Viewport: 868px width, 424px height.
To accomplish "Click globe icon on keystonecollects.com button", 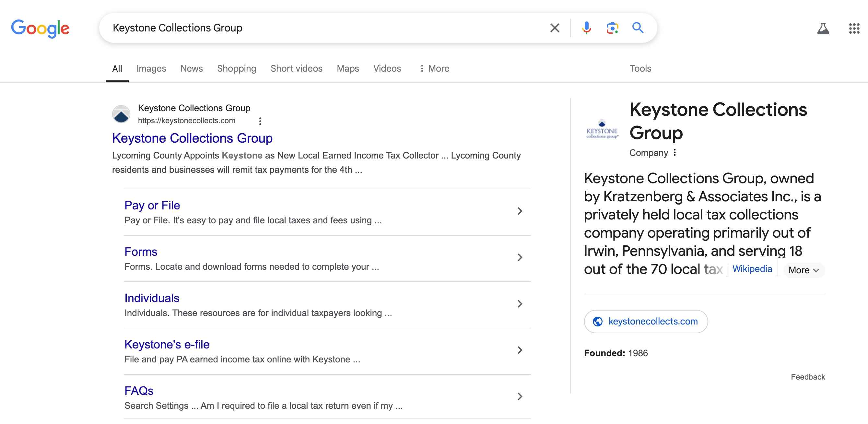I will [597, 322].
